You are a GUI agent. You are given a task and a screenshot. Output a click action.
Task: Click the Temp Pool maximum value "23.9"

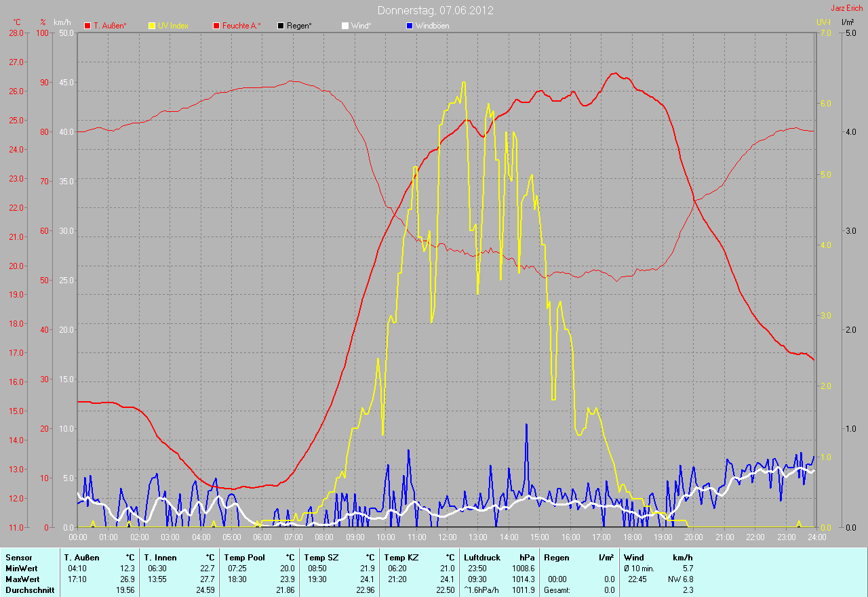click(x=288, y=579)
